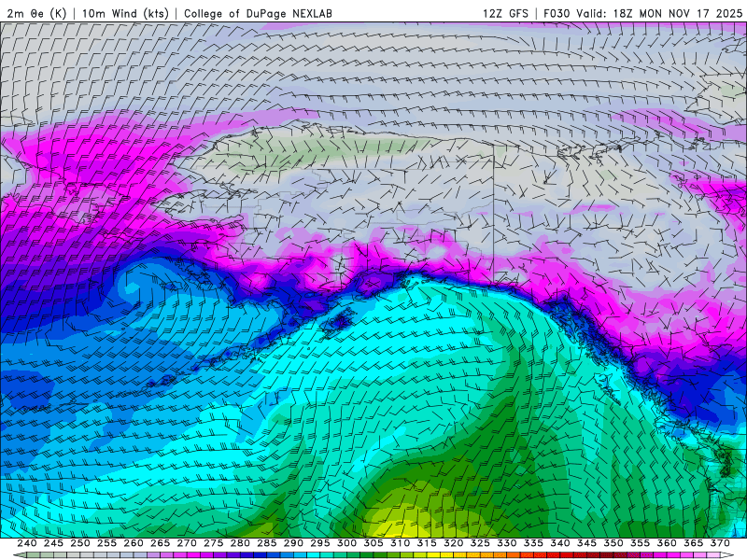Select the 265 legend value

coord(160,543)
